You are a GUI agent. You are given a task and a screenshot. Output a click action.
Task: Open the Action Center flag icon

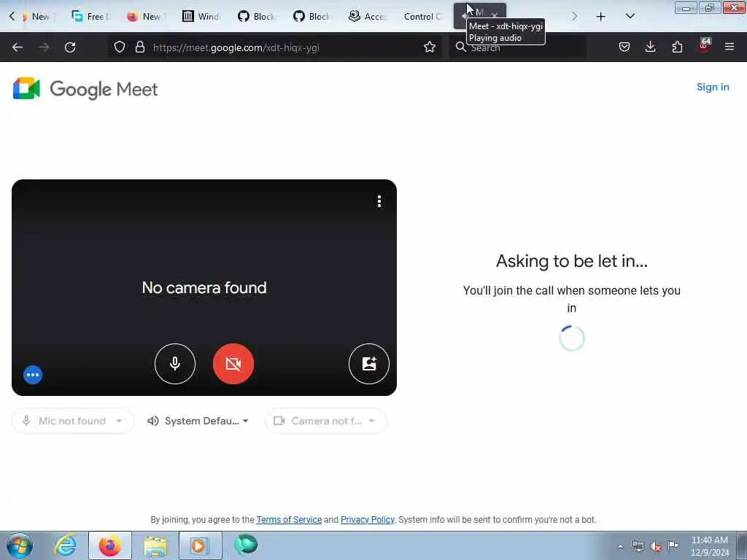673,546
